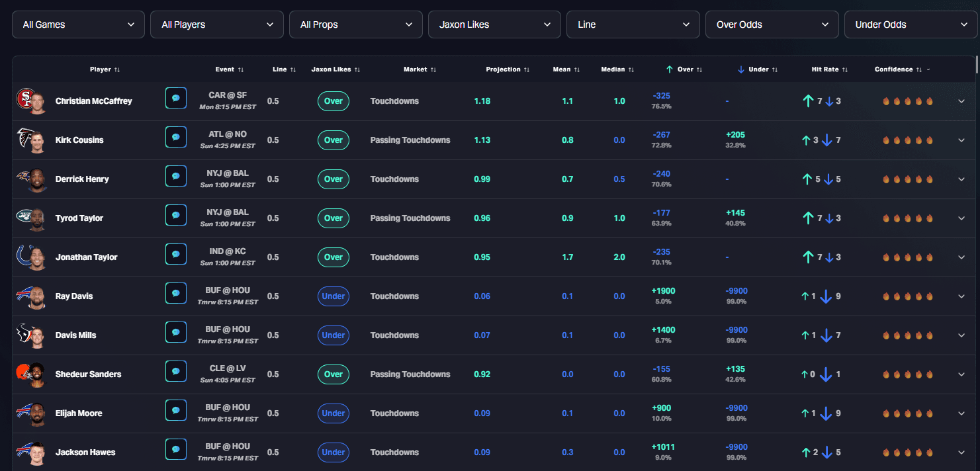Click Tyrod Taylor's Jets avatar

click(31, 218)
